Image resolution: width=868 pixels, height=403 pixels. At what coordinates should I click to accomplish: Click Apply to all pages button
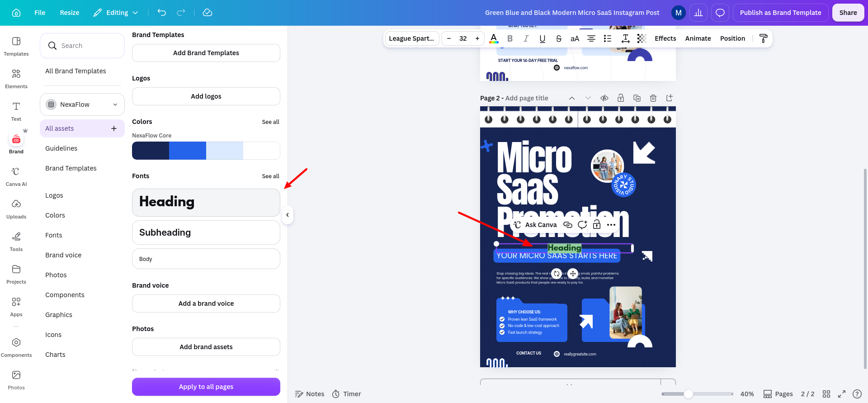click(x=206, y=387)
